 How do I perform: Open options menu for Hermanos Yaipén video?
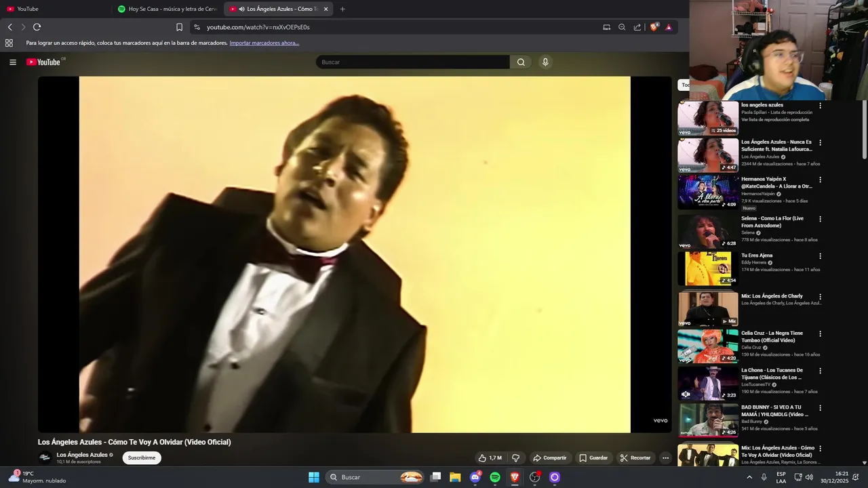[x=820, y=180]
